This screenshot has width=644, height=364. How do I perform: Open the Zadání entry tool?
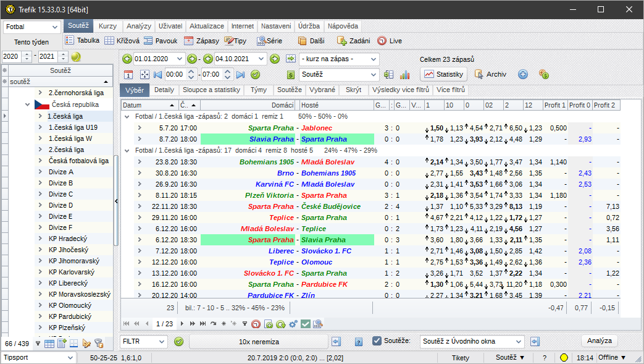(353, 40)
